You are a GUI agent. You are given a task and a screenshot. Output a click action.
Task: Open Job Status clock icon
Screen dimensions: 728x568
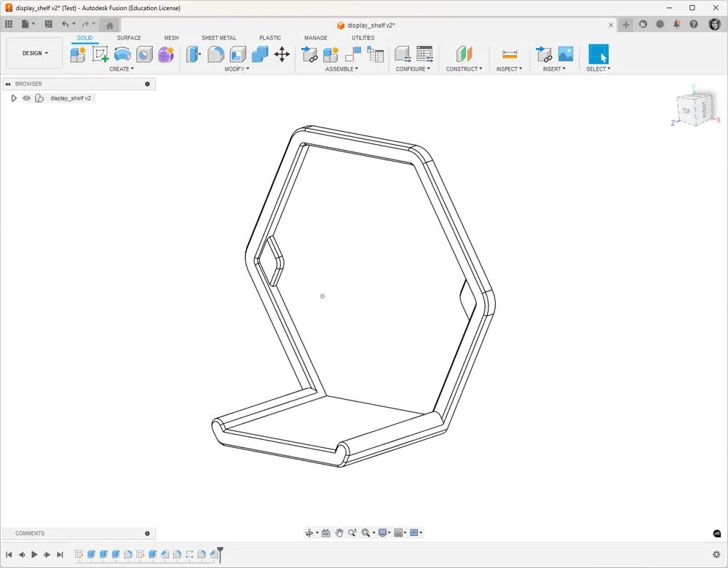point(660,24)
